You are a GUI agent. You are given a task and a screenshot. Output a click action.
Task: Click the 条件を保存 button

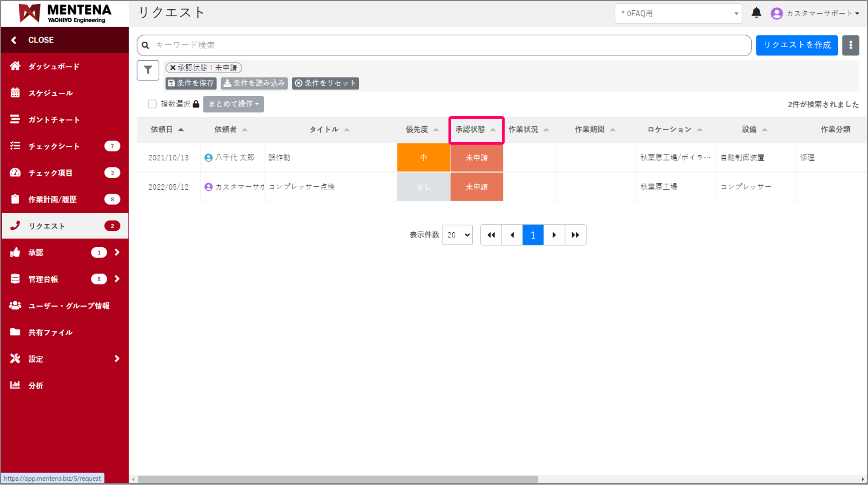191,83
